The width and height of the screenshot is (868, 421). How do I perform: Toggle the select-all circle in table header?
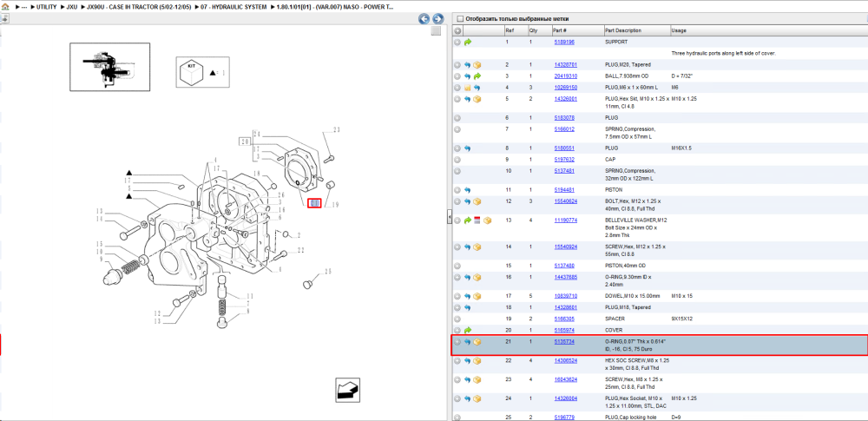coord(457,31)
